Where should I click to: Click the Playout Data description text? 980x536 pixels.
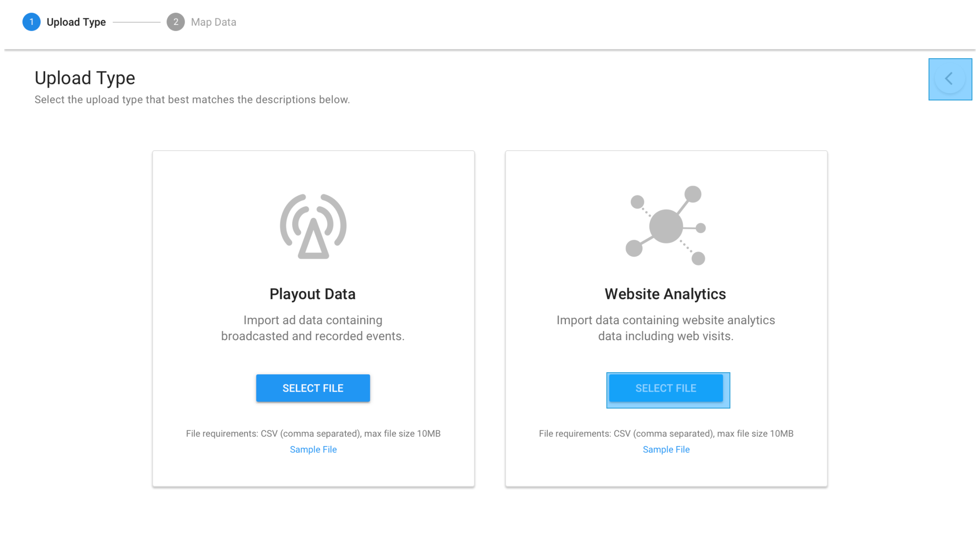click(312, 328)
